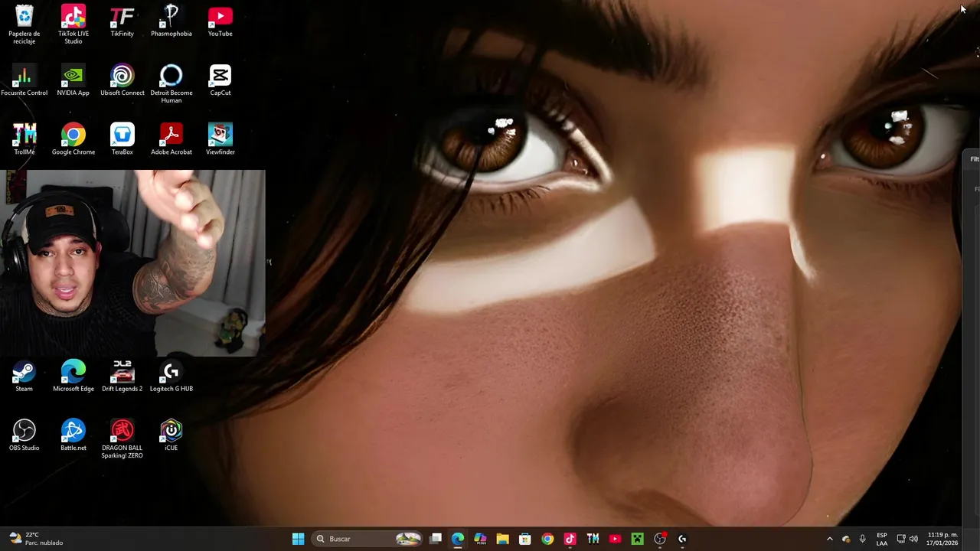Show hidden system tray icons
The height and width of the screenshot is (551, 980).
tap(829, 539)
